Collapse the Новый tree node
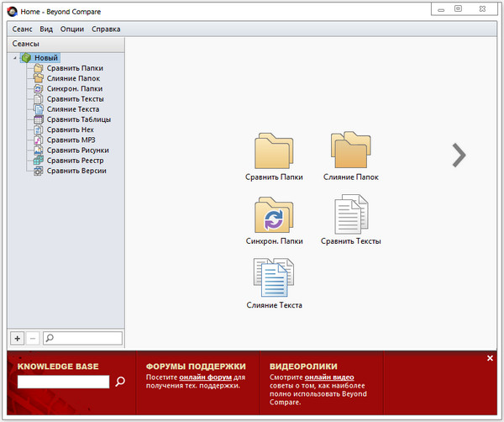Image resolution: width=504 pixels, height=422 pixels. pos(15,58)
